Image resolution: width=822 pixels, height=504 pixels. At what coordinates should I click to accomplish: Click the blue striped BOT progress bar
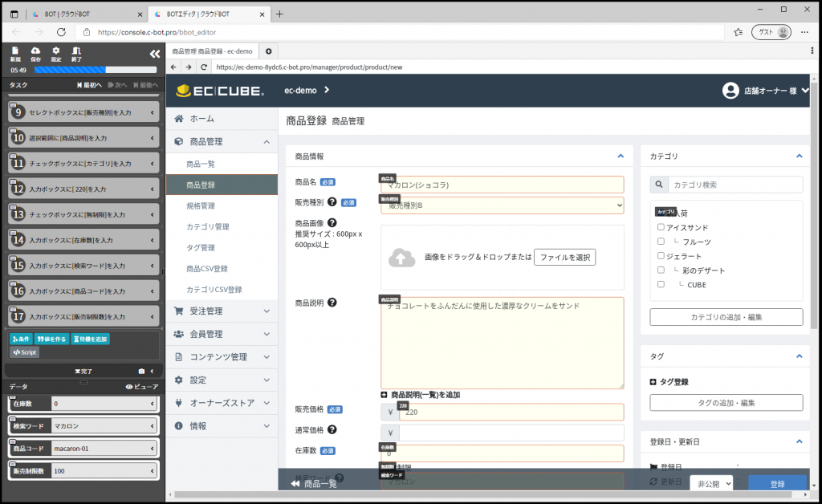point(96,70)
